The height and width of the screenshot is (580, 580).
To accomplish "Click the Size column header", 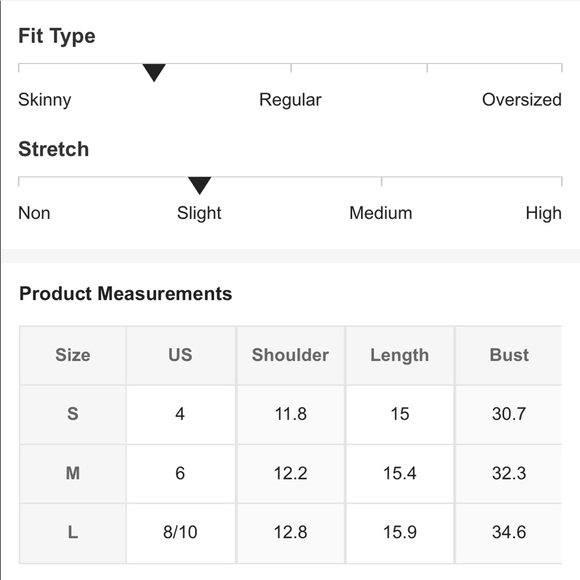I will (x=73, y=355).
